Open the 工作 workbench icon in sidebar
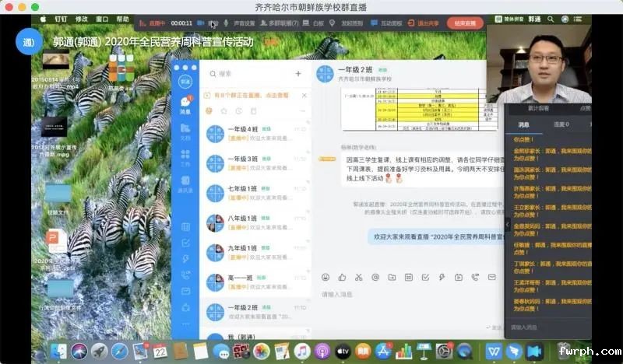Image resolution: width=623 pixels, height=364 pixels. click(185, 158)
